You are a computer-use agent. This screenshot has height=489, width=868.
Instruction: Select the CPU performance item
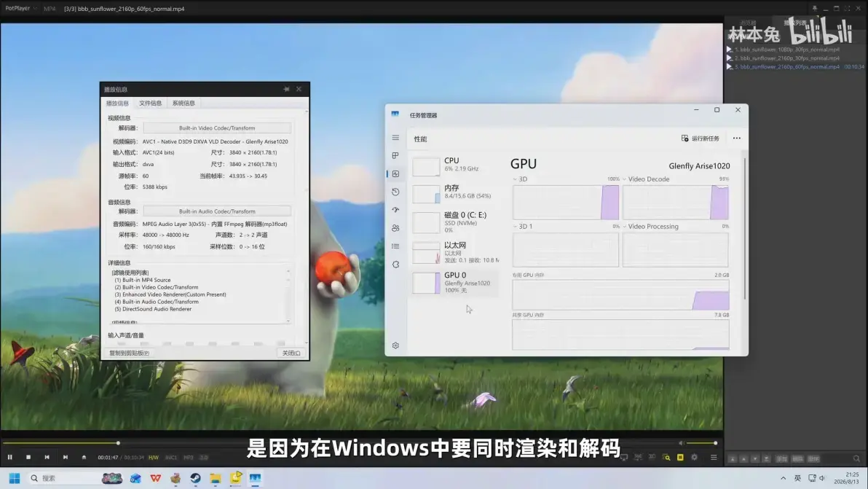pos(455,165)
